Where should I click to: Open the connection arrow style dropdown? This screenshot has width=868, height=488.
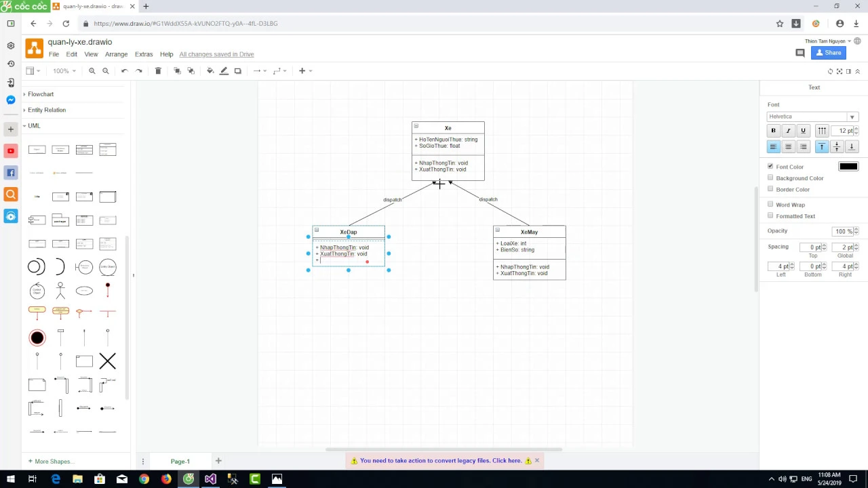[x=260, y=70]
